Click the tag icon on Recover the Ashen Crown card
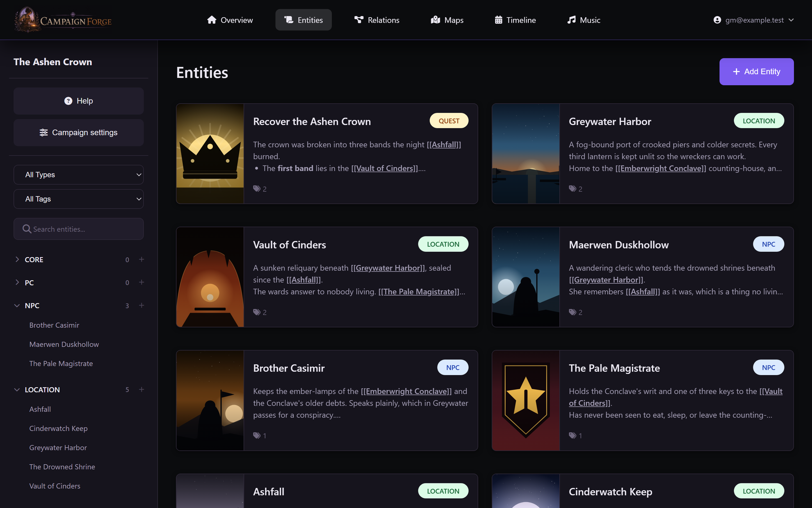This screenshot has width=812, height=508. [256, 189]
